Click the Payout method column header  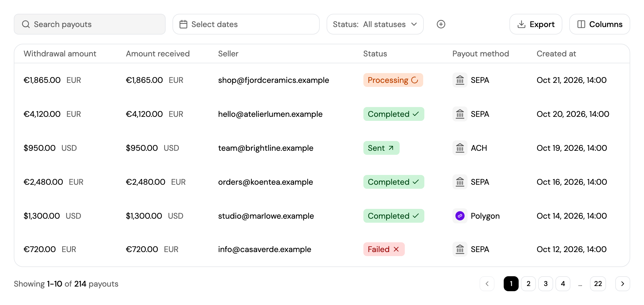point(480,54)
